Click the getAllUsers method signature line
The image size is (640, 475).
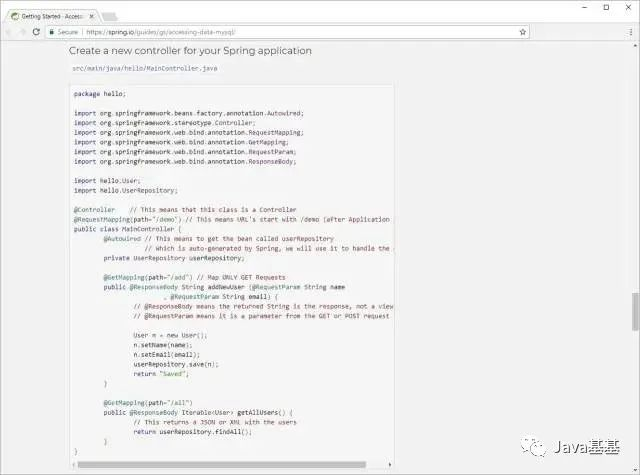(x=198, y=413)
